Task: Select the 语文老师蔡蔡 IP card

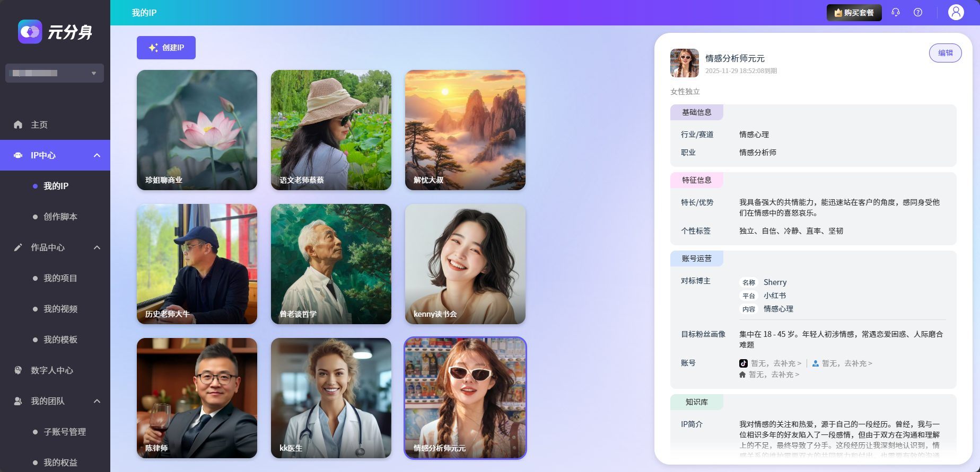Action: click(x=331, y=130)
